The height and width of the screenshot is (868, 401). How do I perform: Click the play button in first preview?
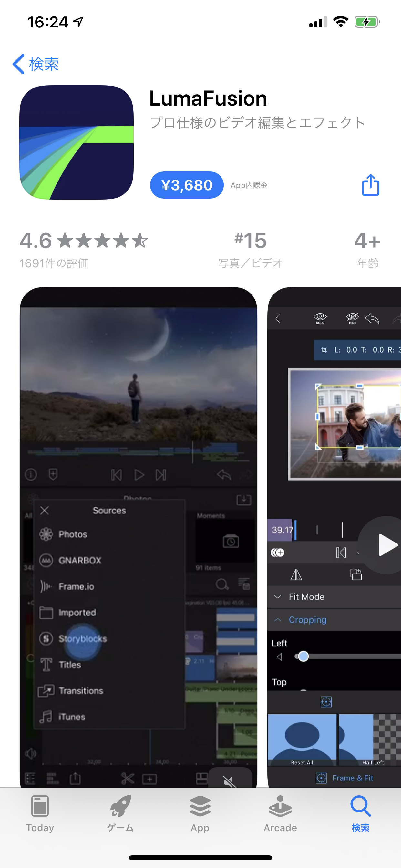tap(139, 475)
